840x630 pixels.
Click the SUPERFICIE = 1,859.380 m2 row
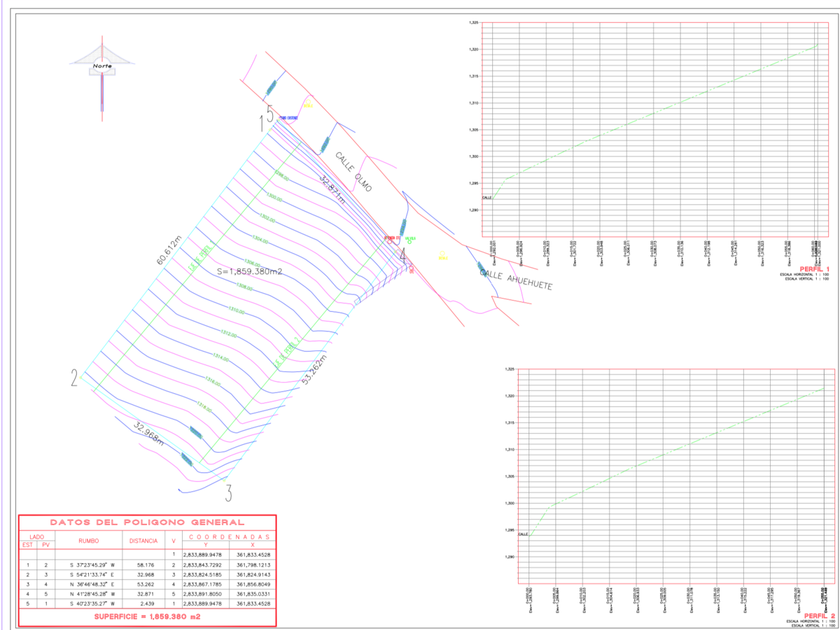point(147,618)
